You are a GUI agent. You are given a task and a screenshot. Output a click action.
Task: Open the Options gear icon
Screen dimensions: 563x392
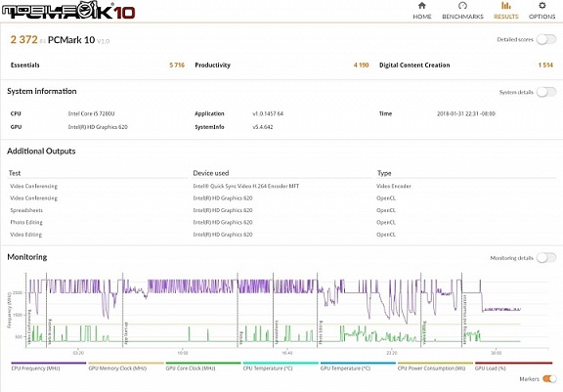542,6
